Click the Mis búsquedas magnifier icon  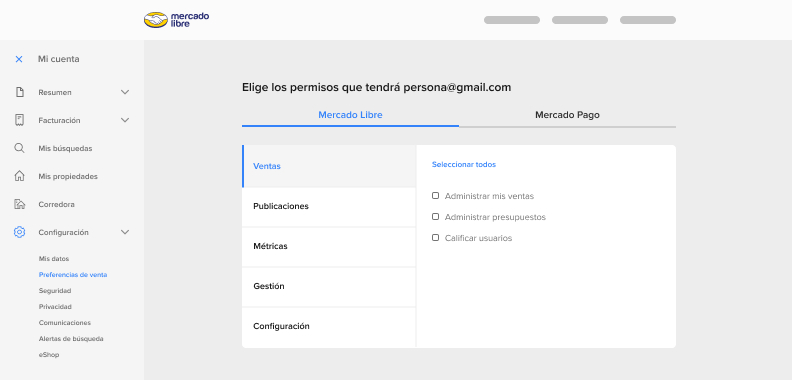[19, 149]
